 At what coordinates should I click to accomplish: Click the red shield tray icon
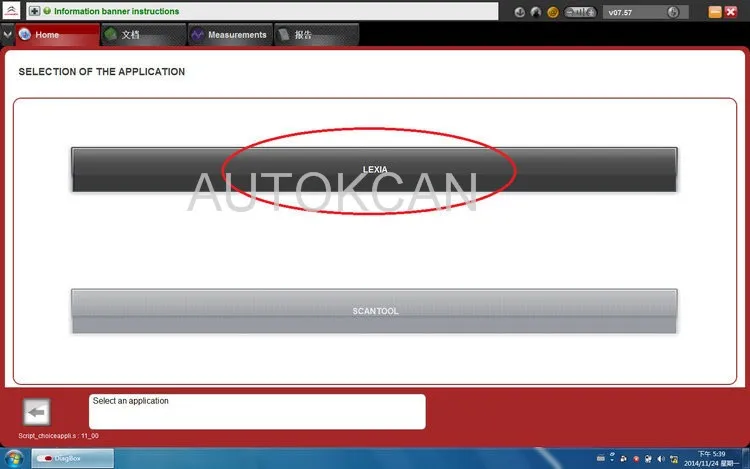pos(636,459)
